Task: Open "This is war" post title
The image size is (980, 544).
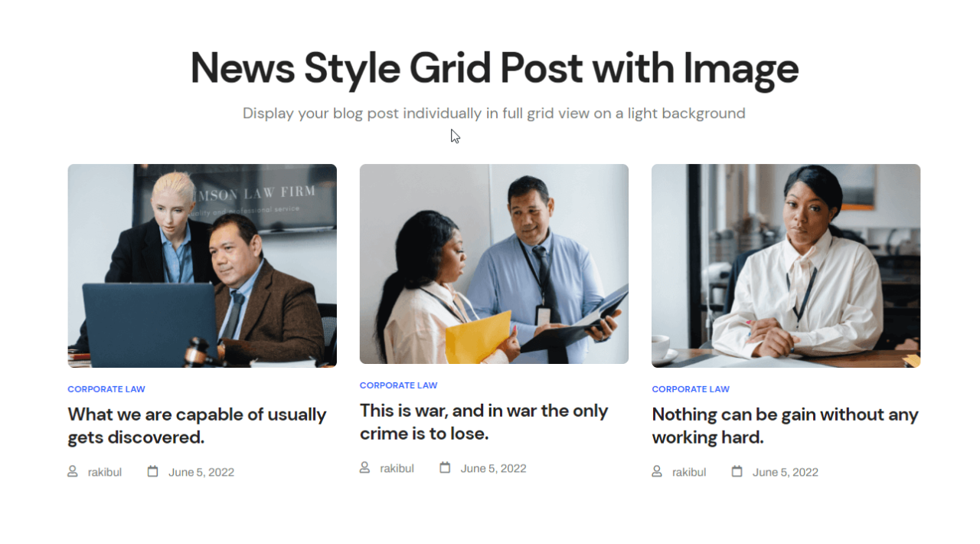Action: click(484, 422)
